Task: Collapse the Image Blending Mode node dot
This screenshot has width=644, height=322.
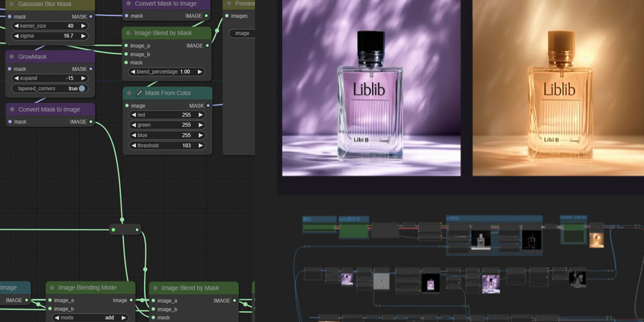Action: tap(52, 287)
